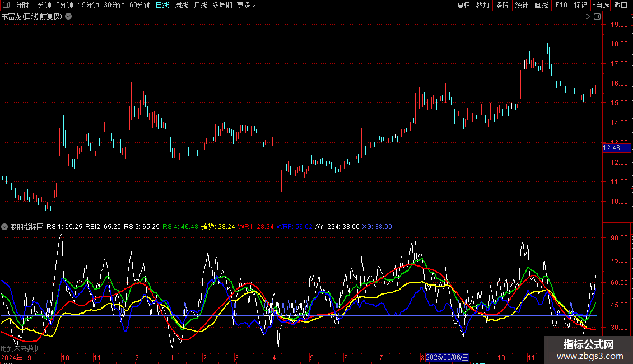Click the RSI1: 65.25 value
Viewport: 633px width, 364px height.
[64, 227]
